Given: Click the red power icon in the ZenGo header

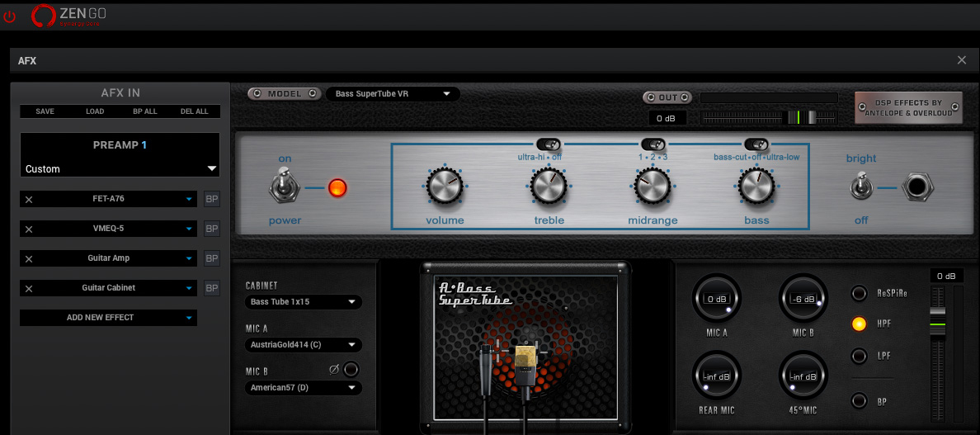Looking at the screenshot, I should (9, 17).
